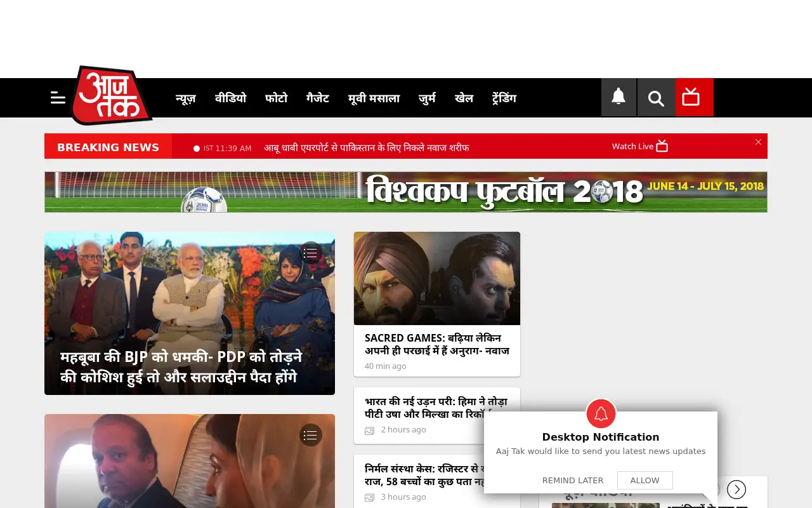Open the Nirmal Sanstha case headline

[424, 475]
